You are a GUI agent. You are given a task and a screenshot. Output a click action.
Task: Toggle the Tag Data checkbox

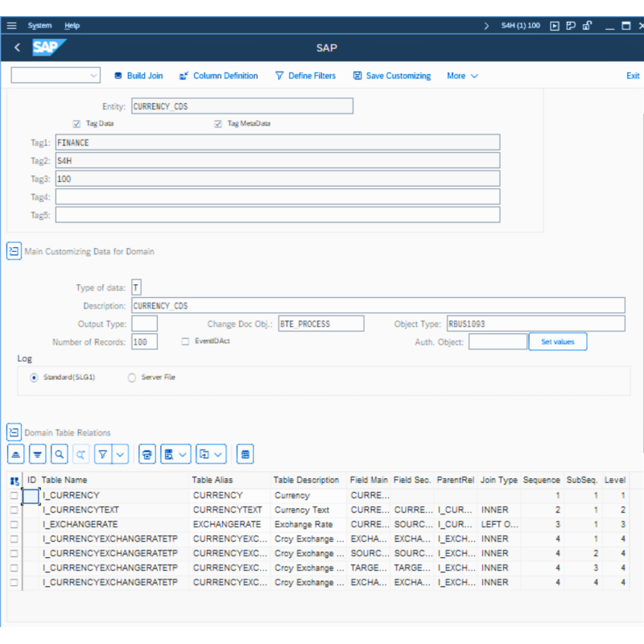[76, 124]
